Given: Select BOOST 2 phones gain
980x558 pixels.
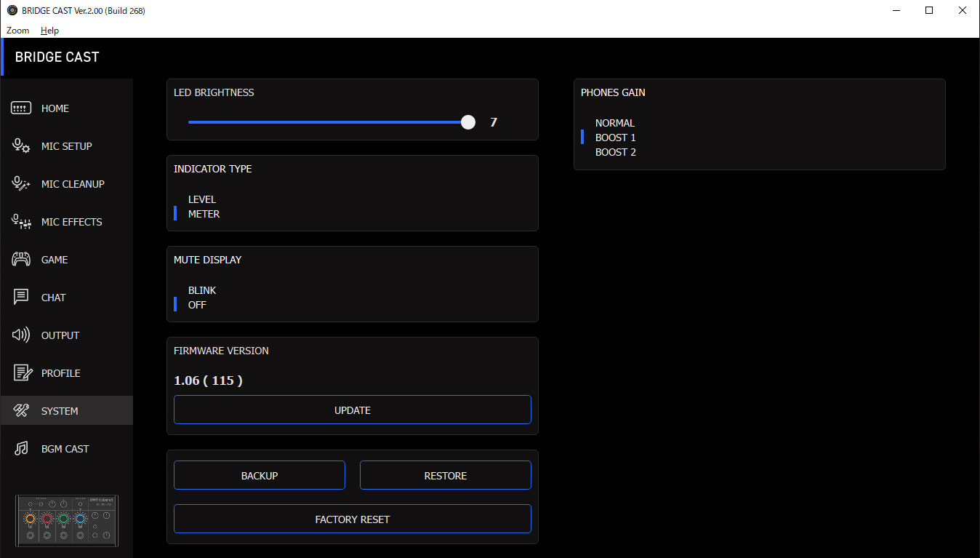Looking at the screenshot, I should (x=616, y=152).
